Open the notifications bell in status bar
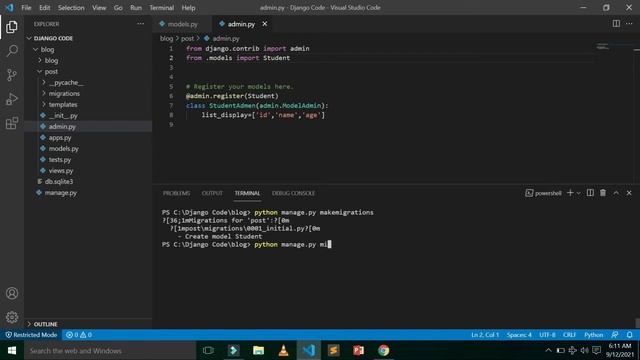 click(629, 335)
